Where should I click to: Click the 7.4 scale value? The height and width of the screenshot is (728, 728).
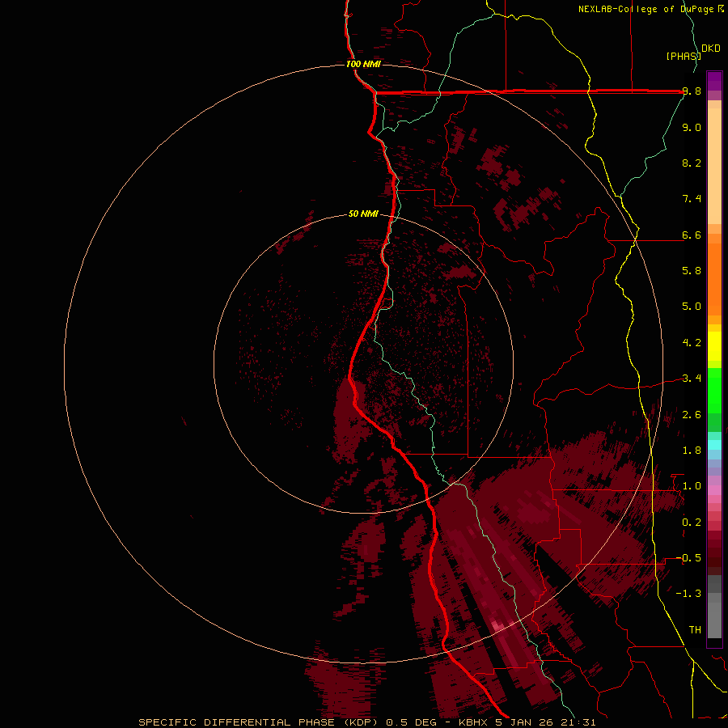[x=692, y=199]
